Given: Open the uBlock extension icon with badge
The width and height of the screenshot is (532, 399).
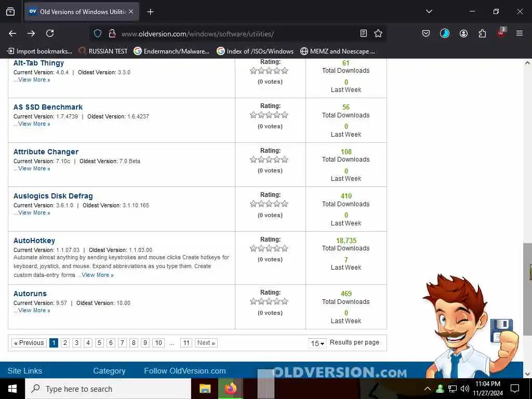Looking at the screenshot, I should pos(501,33).
